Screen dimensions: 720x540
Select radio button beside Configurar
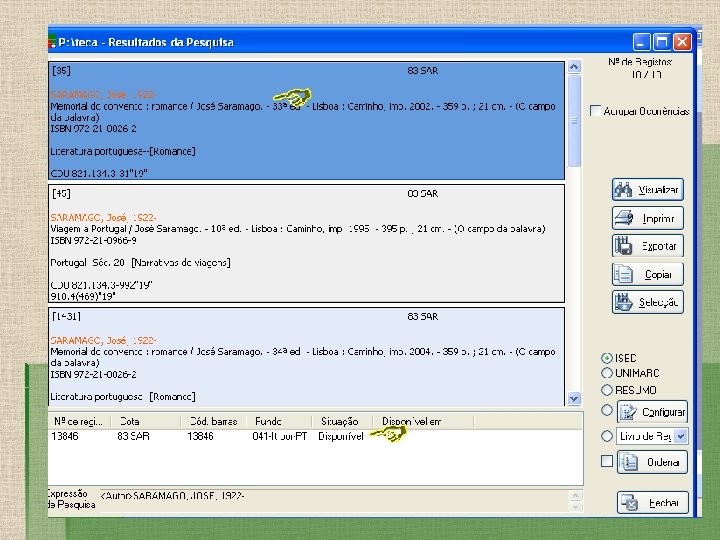[607, 410]
